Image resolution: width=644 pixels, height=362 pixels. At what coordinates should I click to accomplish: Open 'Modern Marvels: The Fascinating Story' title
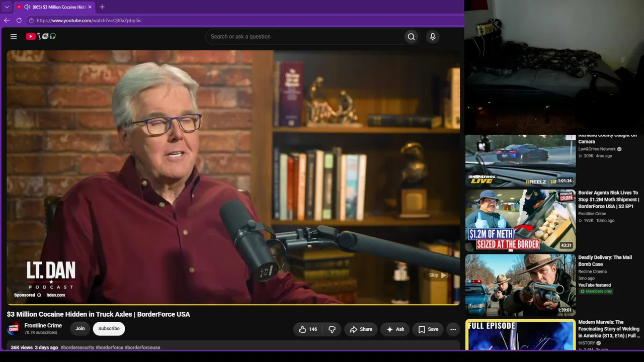pos(609,329)
